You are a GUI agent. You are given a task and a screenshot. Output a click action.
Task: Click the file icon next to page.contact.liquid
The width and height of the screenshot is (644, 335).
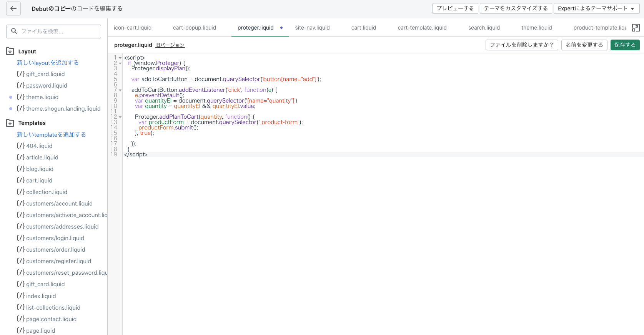click(21, 319)
